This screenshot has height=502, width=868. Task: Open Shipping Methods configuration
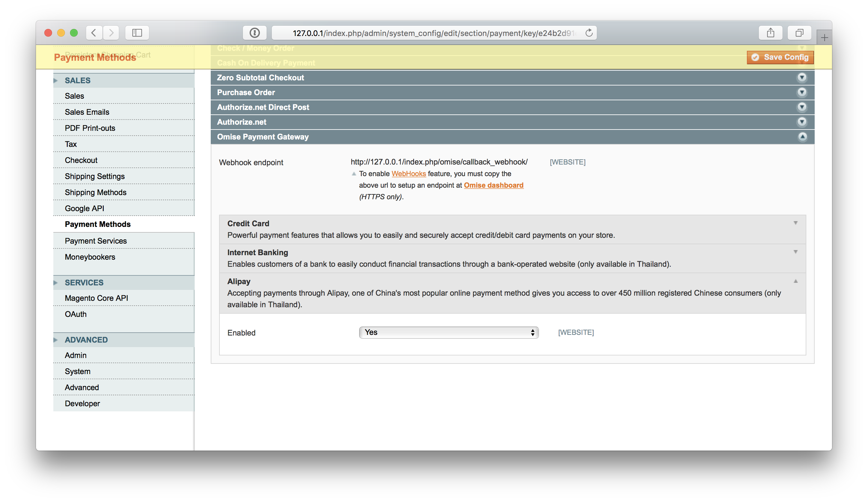[x=124, y=192]
